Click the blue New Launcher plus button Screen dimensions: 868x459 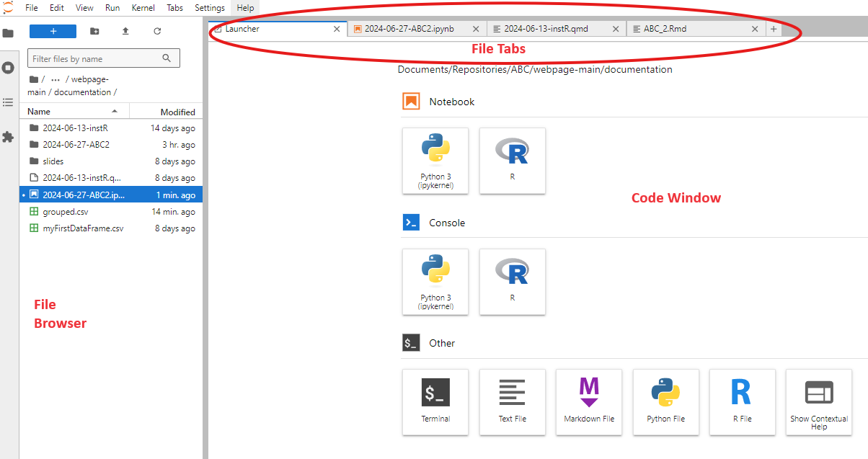[53, 31]
